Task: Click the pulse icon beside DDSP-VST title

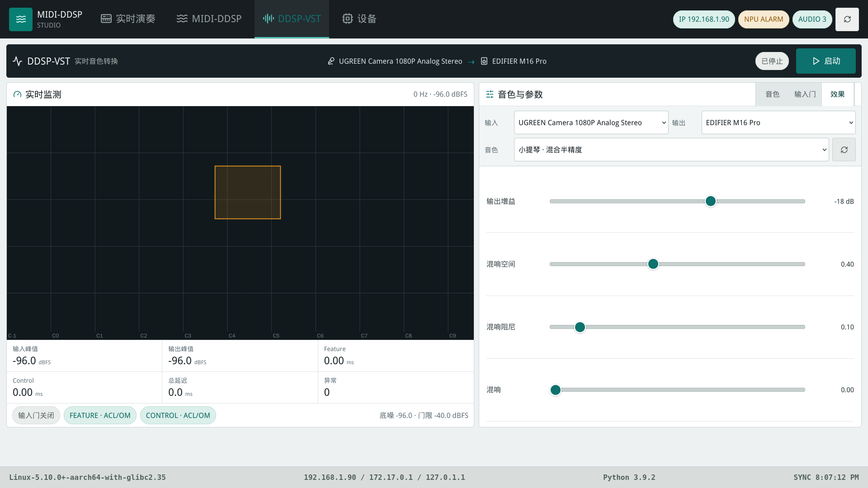Action: point(18,61)
